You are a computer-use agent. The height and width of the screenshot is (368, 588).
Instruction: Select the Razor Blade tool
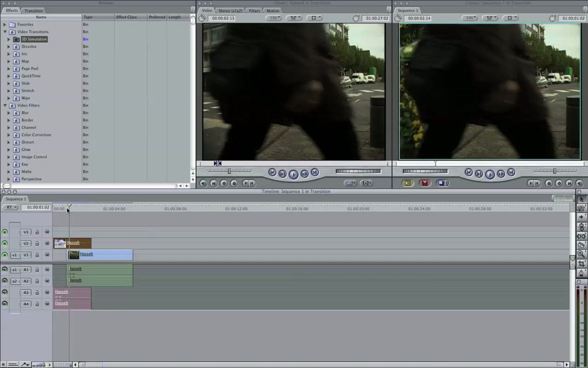[x=581, y=245]
